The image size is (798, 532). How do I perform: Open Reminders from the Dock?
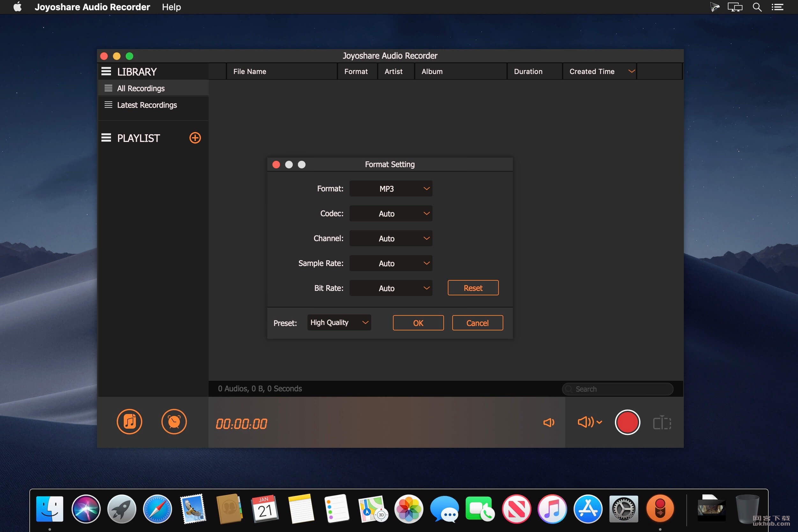(336, 509)
